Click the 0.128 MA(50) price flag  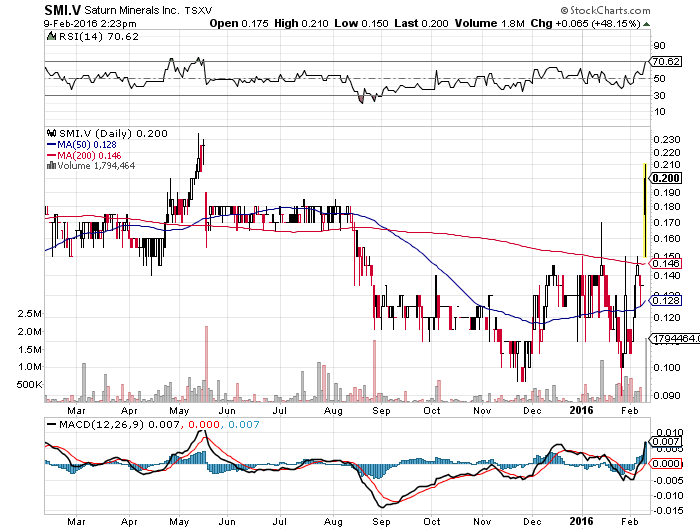(666, 300)
